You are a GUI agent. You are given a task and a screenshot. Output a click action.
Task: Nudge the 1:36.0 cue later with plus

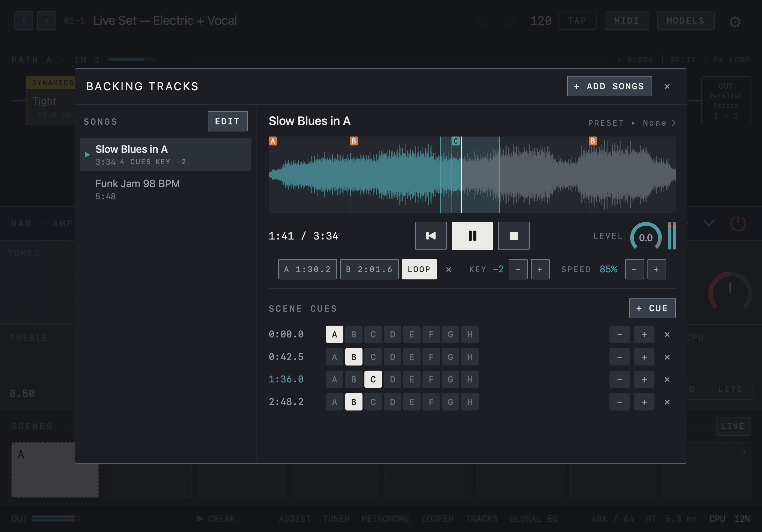pos(644,380)
